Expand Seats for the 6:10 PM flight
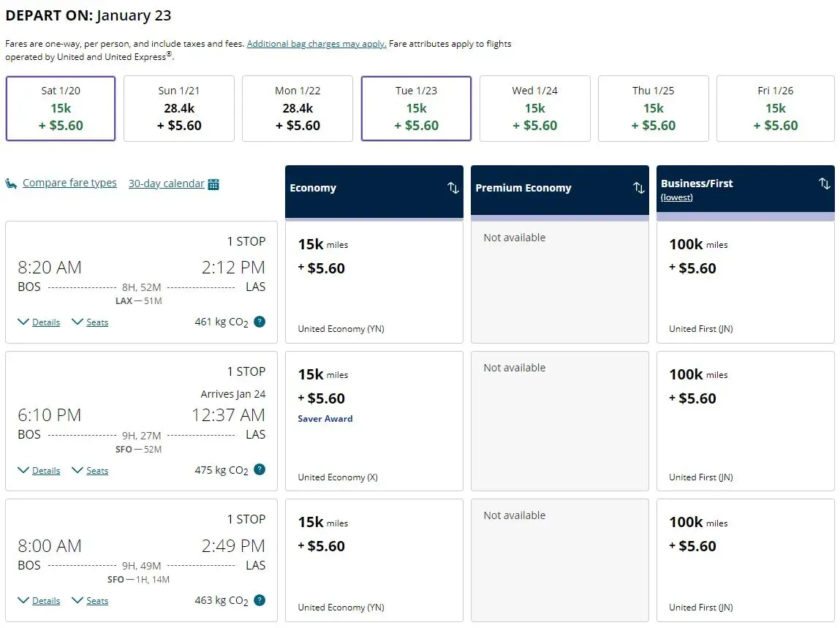The height and width of the screenshot is (628, 840). point(90,470)
